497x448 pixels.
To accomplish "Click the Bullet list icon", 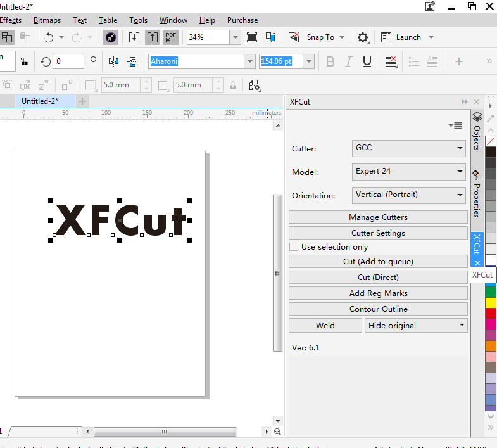I will tap(413, 61).
